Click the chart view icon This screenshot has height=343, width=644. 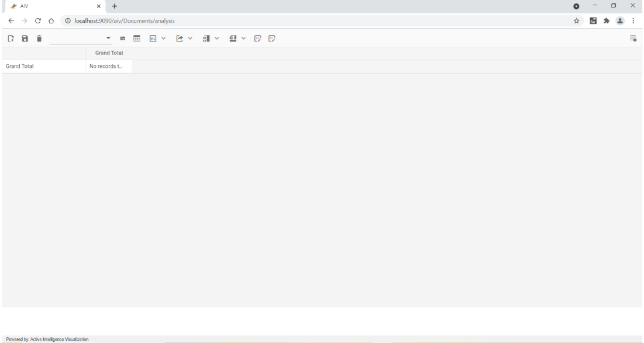point(153,39)
